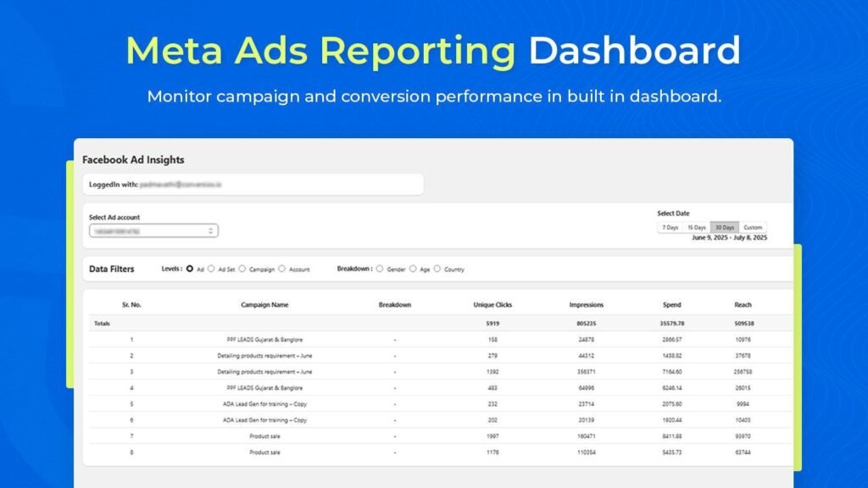Click unique clicks value 1997
The width and height of the screenshot is (868, 488).
click(492, 436)
